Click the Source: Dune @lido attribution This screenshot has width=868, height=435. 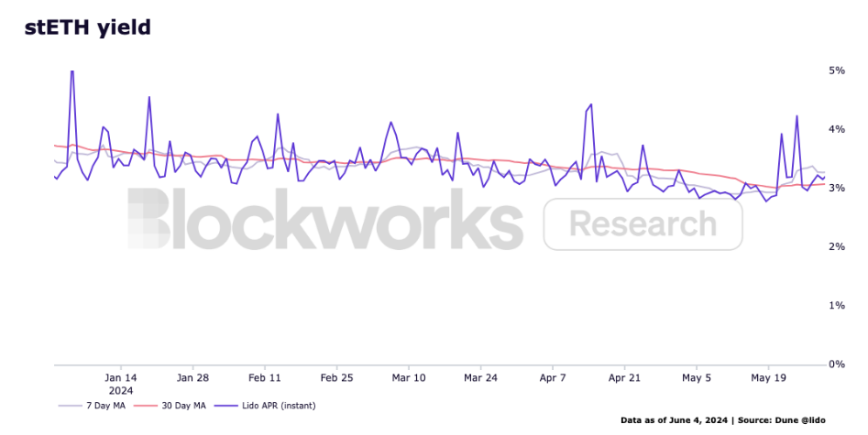tap(782, 420)
